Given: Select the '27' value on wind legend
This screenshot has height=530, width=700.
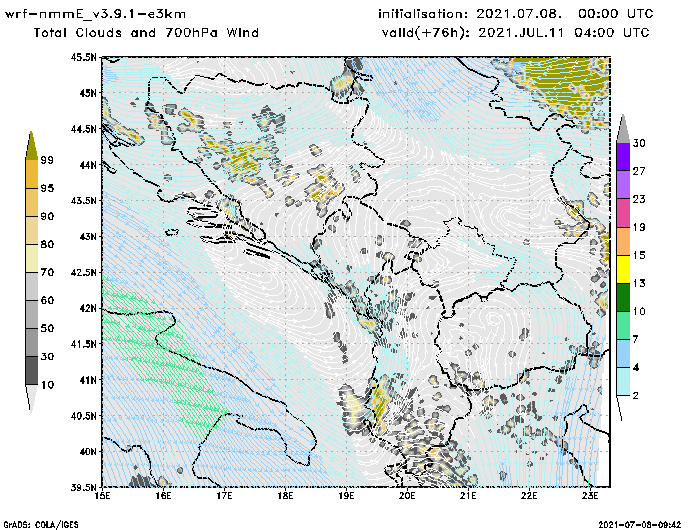Looking at the screenshot, I should click(639, 171).
